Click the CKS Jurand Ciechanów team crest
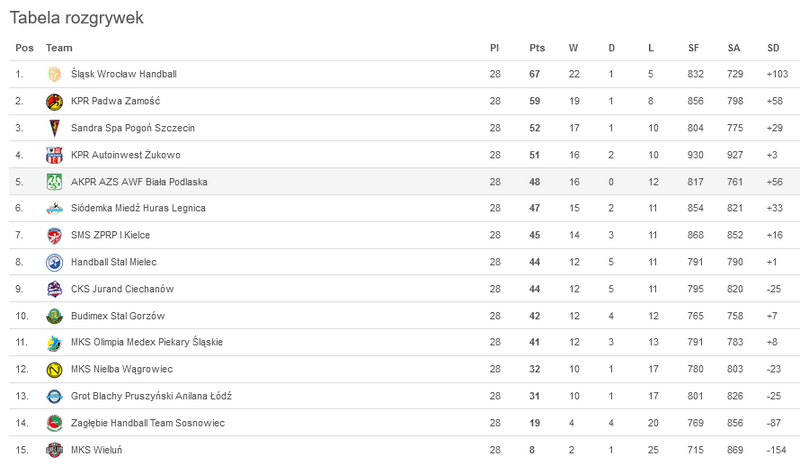 (x=55, y=289)
